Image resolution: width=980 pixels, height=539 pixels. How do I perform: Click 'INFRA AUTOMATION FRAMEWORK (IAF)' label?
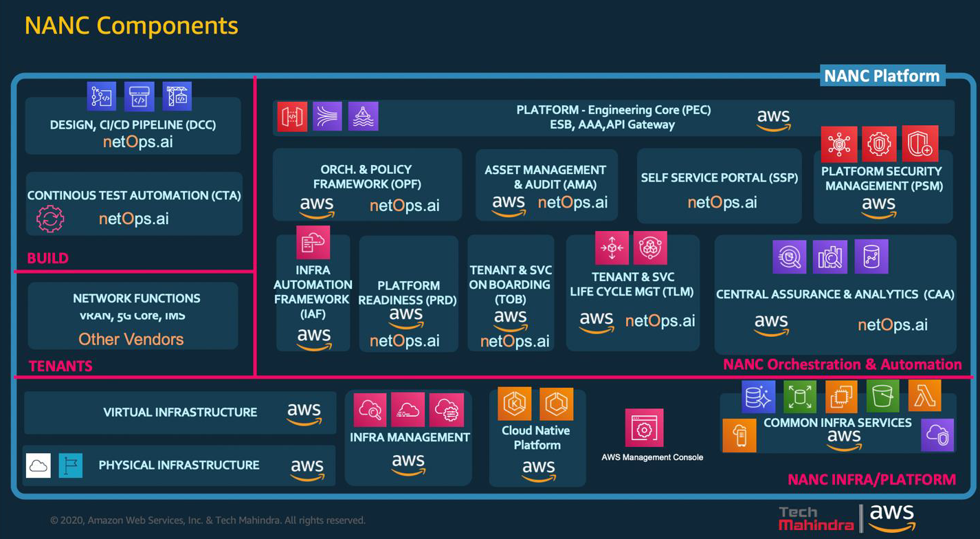tap(313, 292)
